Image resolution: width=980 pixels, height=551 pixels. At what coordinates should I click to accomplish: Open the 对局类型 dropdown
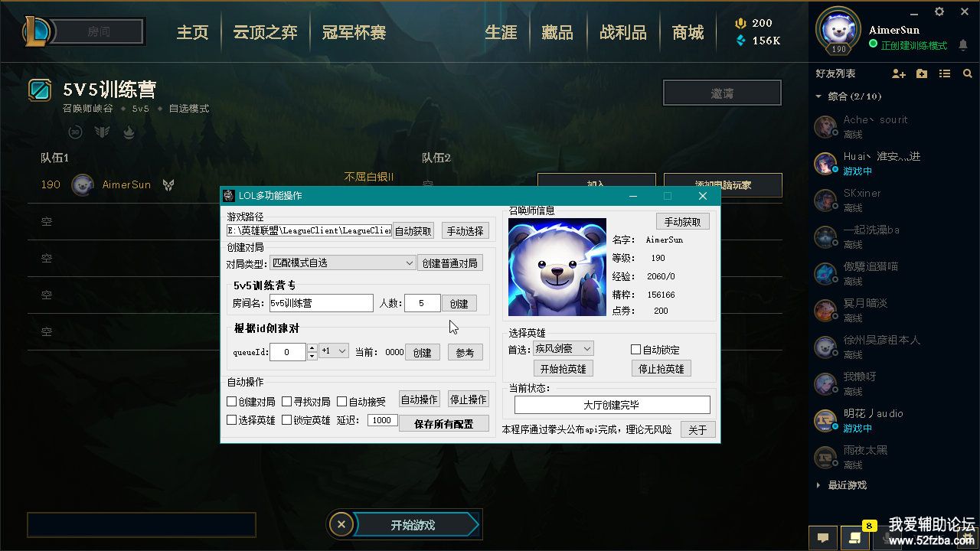click(343, 262)
